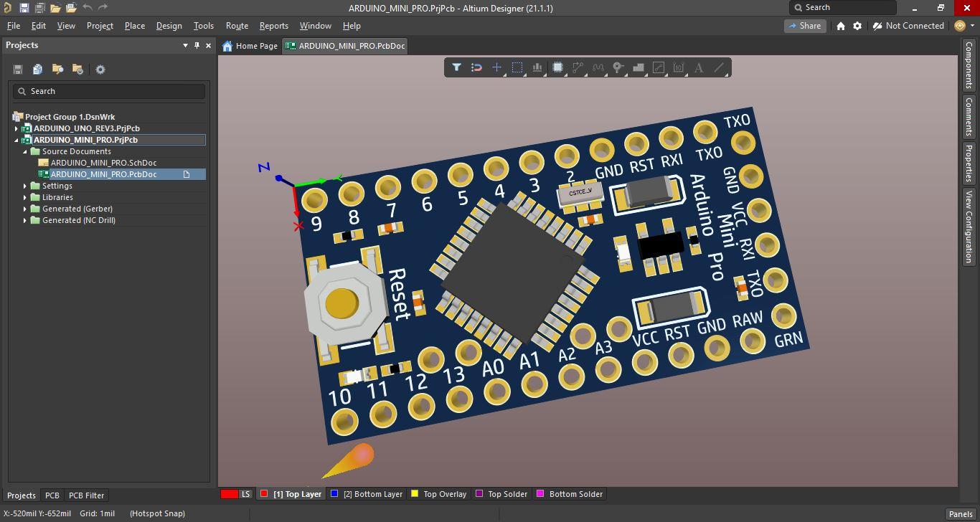This screenshot has width=980, height=522.
Task: Select the Top Overlay layer tab
Action: [438, 494]
